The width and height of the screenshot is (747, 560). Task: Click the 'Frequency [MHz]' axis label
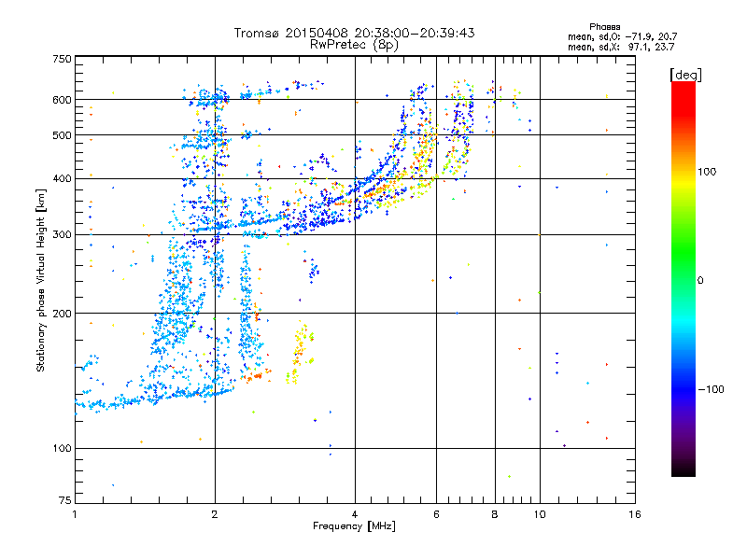[354, 526]
